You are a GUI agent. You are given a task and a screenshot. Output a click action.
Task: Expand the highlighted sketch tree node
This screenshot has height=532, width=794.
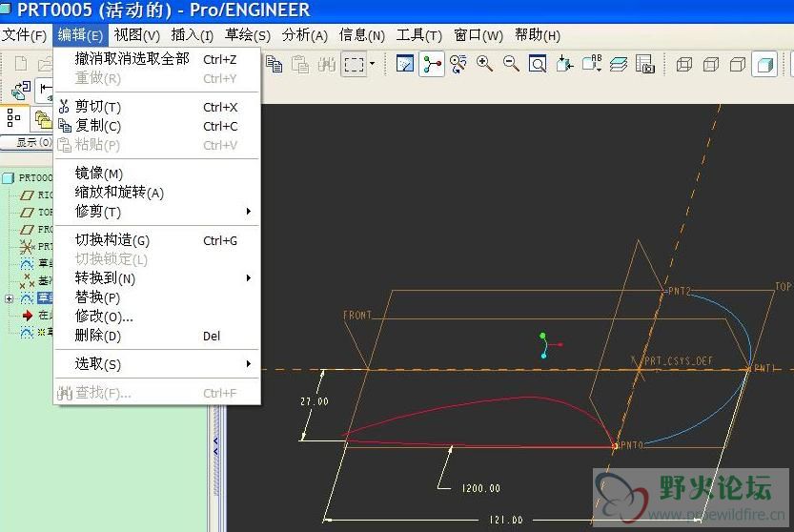pyautogui.click(x=9, y=298)
